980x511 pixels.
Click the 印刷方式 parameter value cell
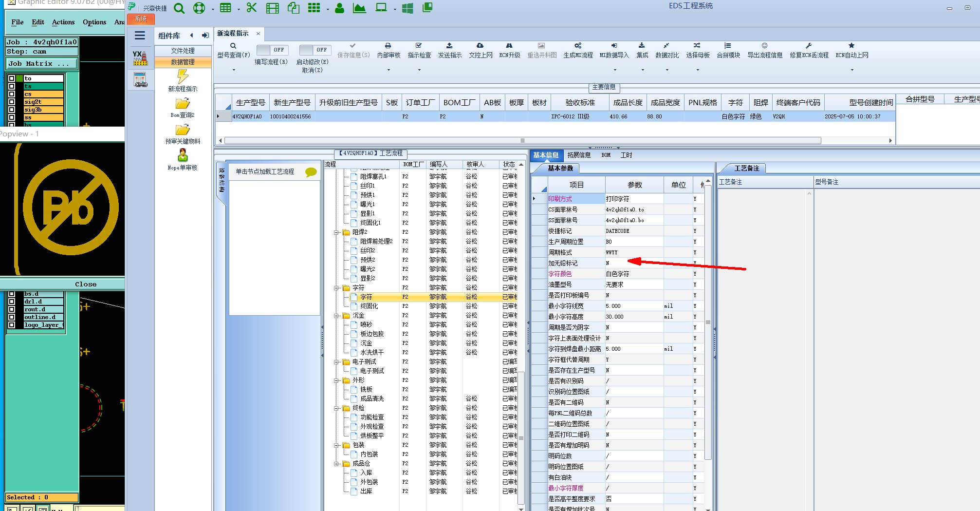[634, 199]
